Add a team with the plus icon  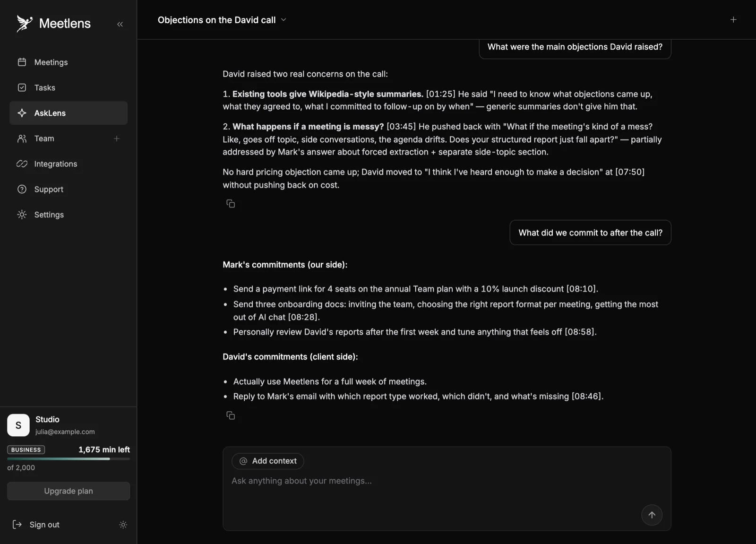(x=117, y=138)
